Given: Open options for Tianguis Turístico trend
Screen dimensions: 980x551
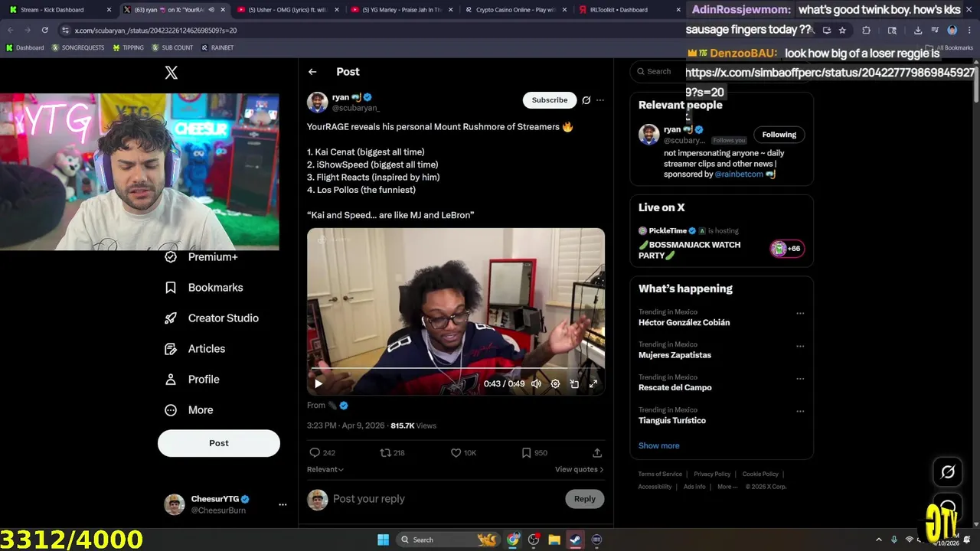Looking at the screenshot, I should tap(800, 412).
